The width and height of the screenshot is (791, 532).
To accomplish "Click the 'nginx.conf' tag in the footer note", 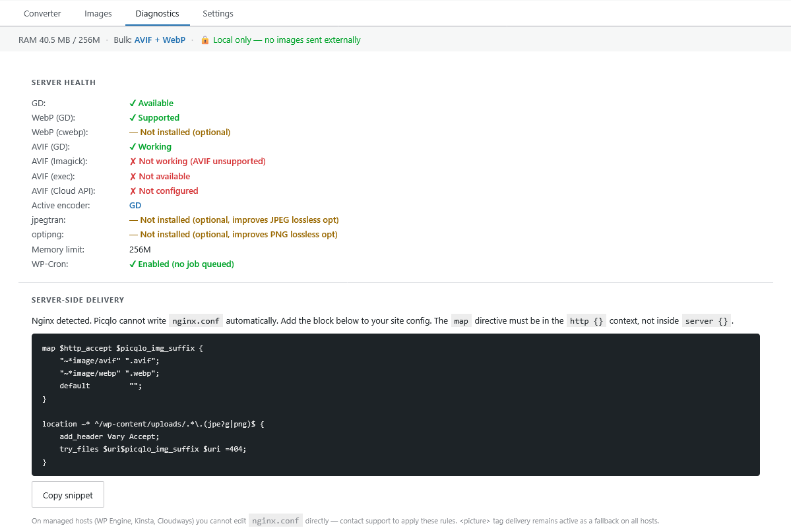I will (276, 521).
